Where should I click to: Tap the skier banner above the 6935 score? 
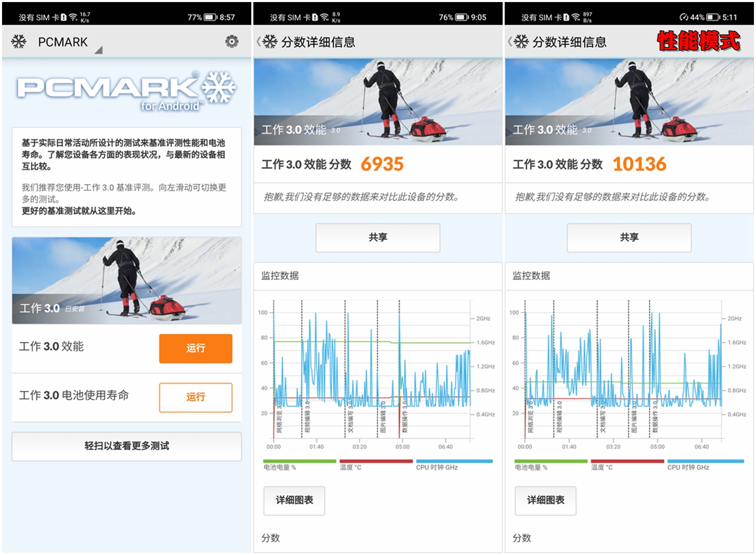coord(378,102)
